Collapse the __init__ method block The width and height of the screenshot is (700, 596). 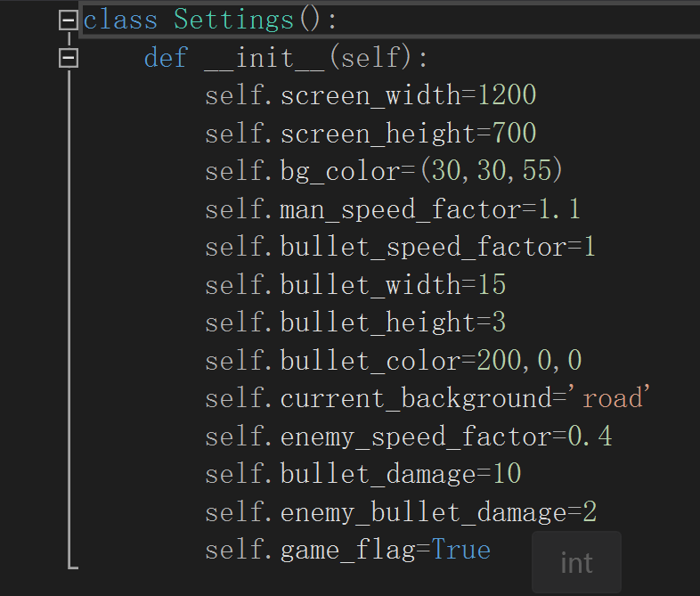tap(68, 59)
